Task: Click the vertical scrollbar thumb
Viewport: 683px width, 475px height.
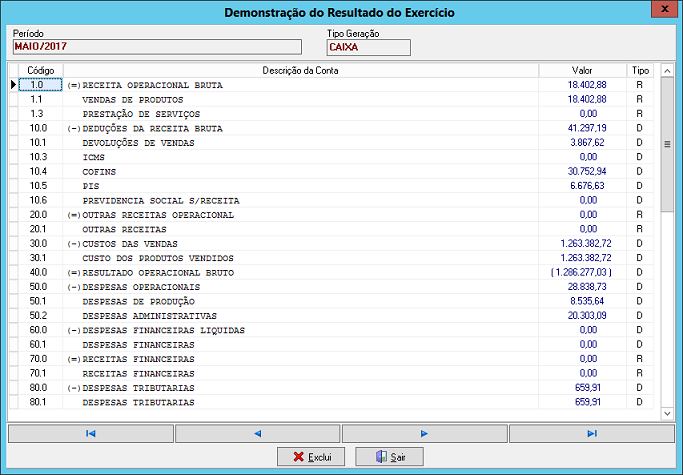Action: coord(667,144)
